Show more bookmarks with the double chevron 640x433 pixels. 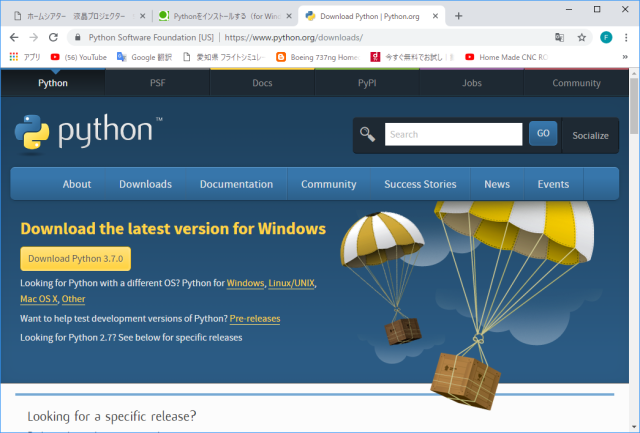(625, 57)
